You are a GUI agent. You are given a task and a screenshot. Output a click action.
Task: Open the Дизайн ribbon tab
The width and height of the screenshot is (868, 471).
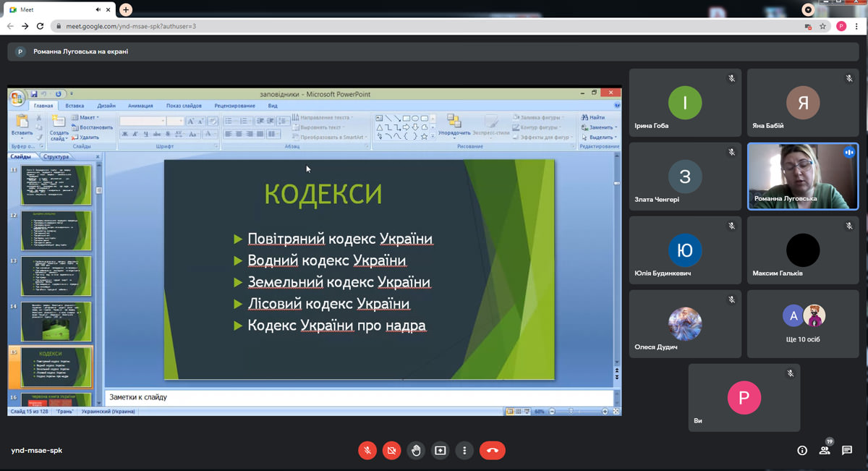tap(106, 106)
